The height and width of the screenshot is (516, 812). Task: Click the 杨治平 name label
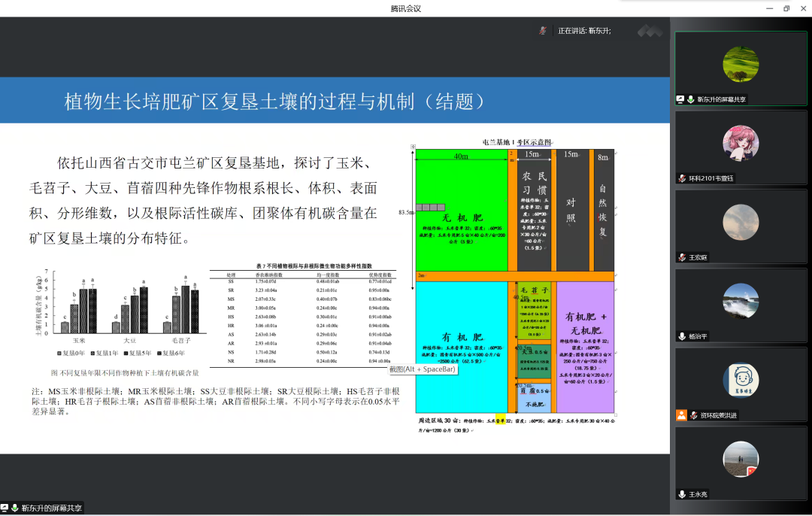coord(698,336)
